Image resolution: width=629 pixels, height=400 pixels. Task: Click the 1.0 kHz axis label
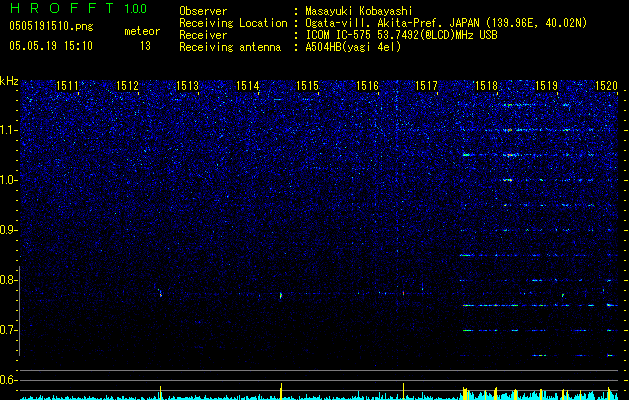pos(8,180)
